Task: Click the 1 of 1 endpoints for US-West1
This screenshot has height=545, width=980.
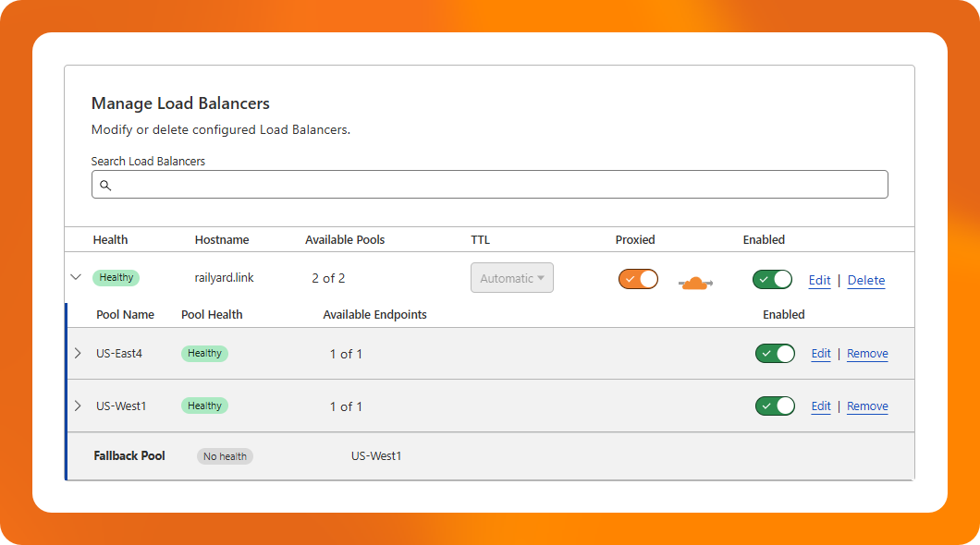Action: point(346,406)
